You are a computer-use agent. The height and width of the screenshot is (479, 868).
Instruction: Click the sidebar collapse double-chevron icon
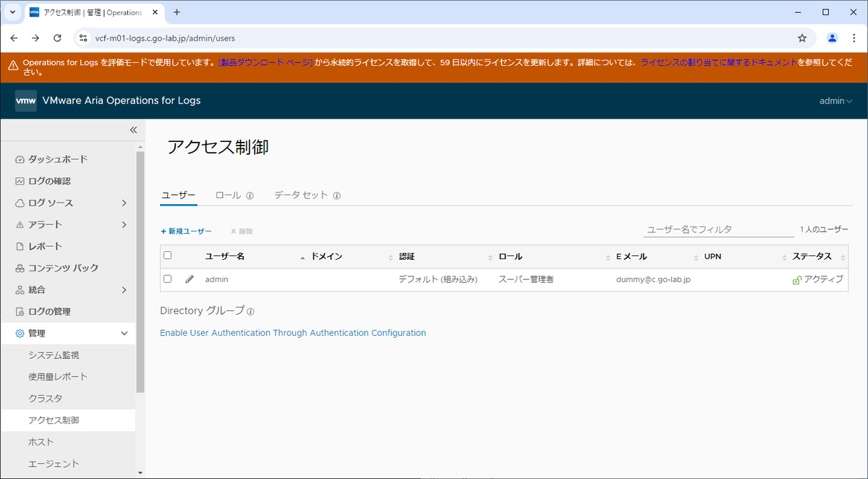pos(133,130)
